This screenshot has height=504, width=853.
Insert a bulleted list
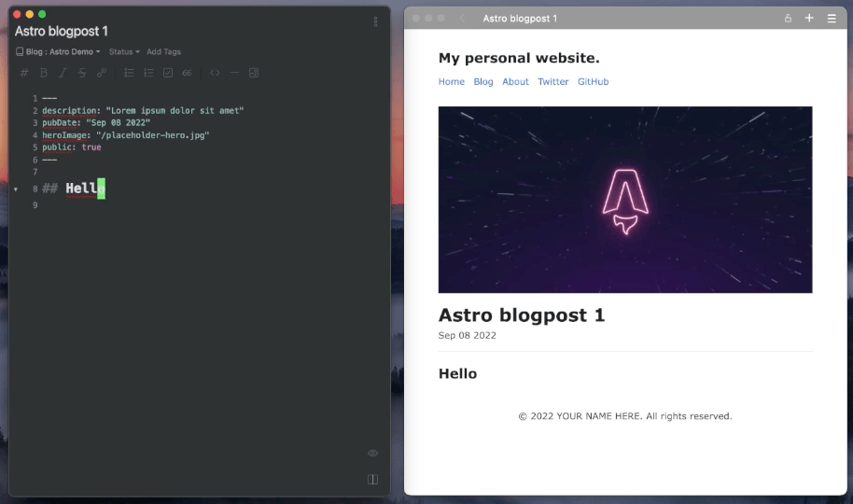tap(129, 73)
